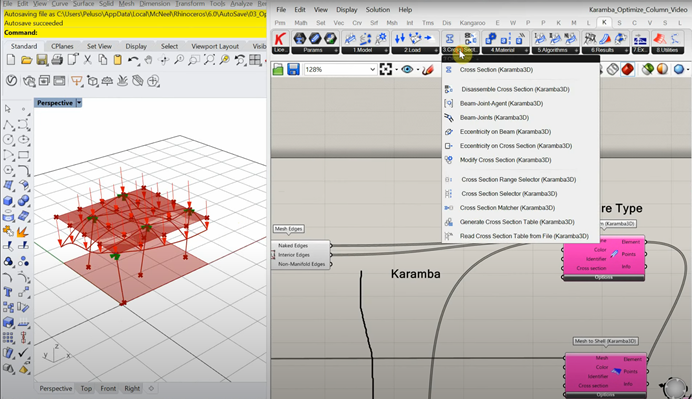Image resolution: width=692 pixels, height=399 pixels.
Task: Select the Zoom Extents icon in Rhino
Action: click(x=209, y=60)
